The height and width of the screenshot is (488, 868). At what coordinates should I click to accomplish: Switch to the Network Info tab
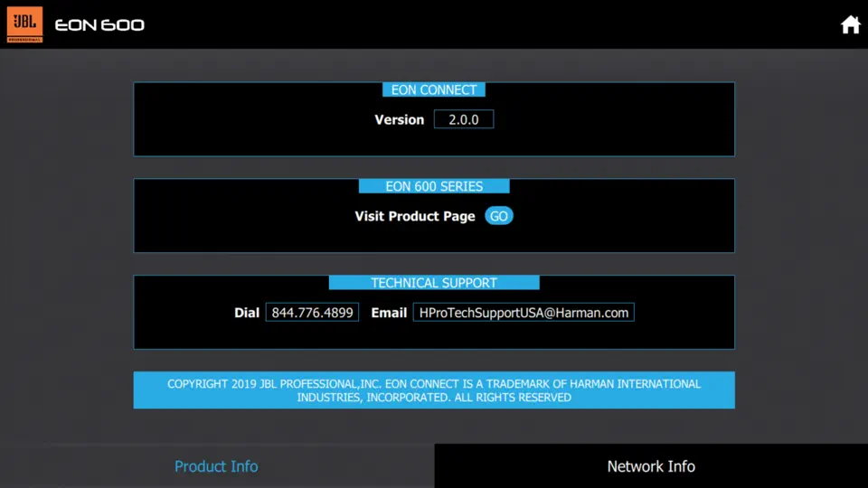651,466
